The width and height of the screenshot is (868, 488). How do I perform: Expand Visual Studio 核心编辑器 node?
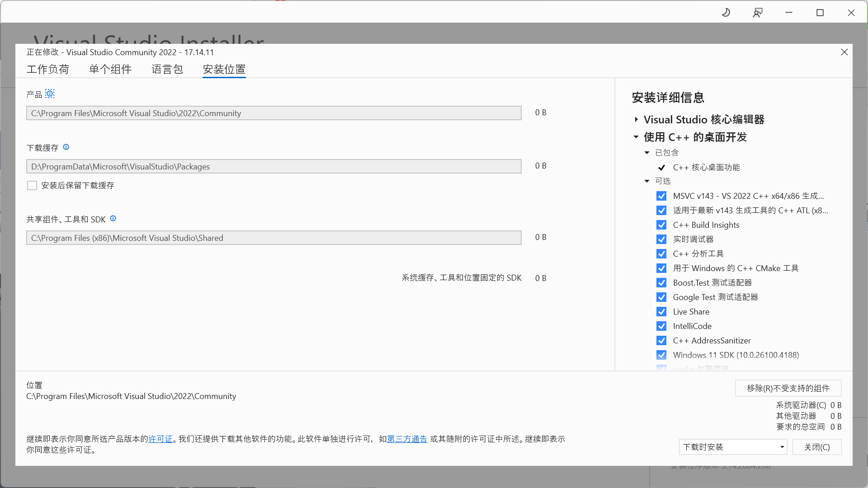click(636, 119)
